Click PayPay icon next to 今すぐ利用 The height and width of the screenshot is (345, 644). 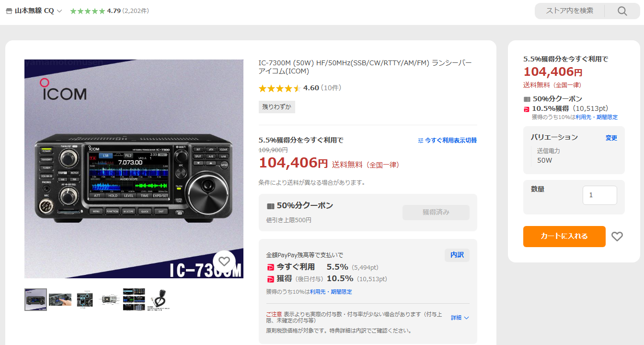tap(270, 267)
